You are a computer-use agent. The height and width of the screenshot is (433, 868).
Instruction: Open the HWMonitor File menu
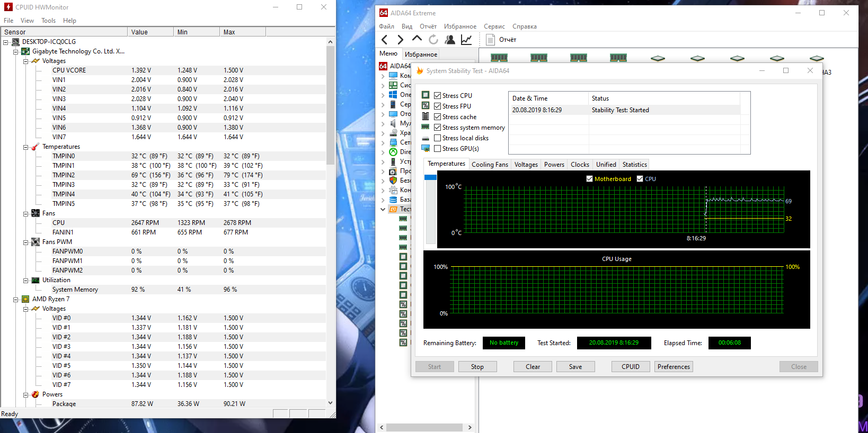[8, 21]
